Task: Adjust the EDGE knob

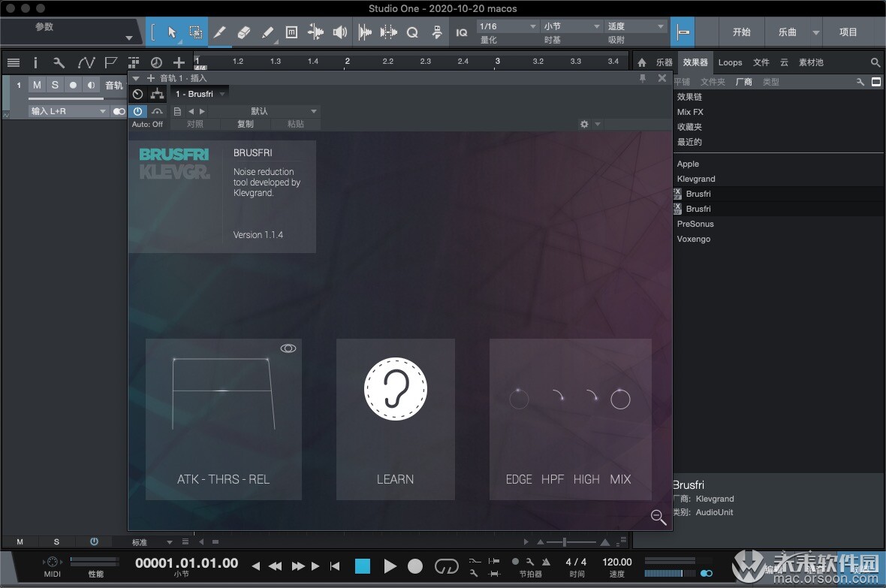Action: 519,400
